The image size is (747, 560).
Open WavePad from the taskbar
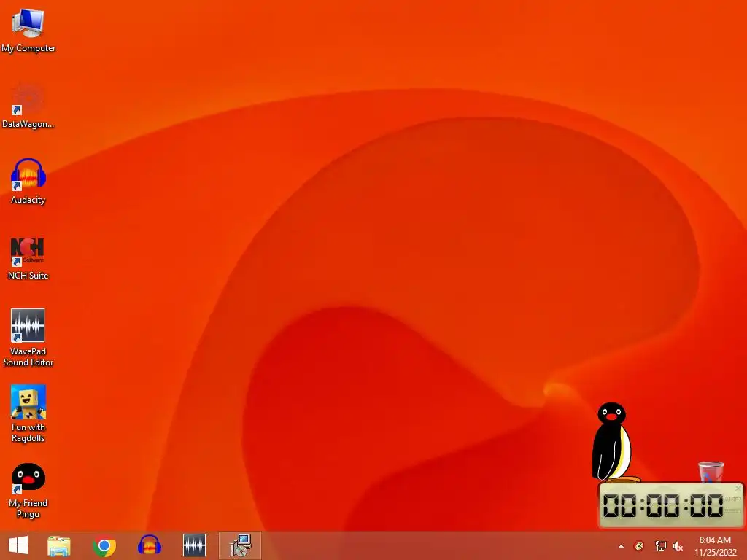[x=194, y=545]
